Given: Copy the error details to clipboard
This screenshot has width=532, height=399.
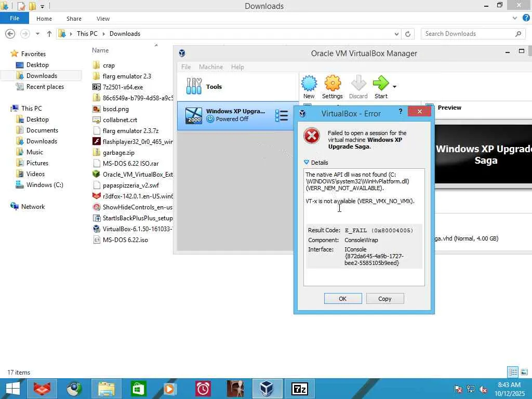Looking at the screenshot, I should pyautogui.click(x=385, y=299).
